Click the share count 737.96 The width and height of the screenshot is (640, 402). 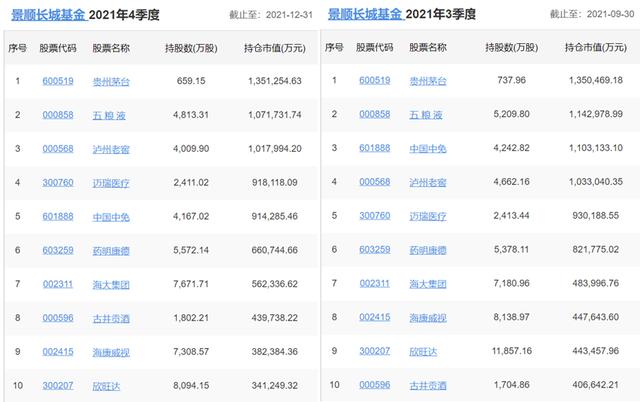(x=511, y=80)
